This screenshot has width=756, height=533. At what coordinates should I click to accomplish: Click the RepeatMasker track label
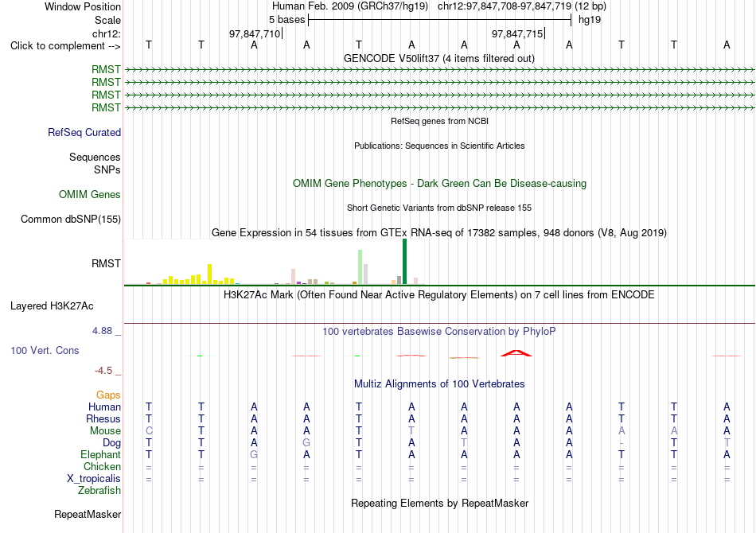click(88, 515)
